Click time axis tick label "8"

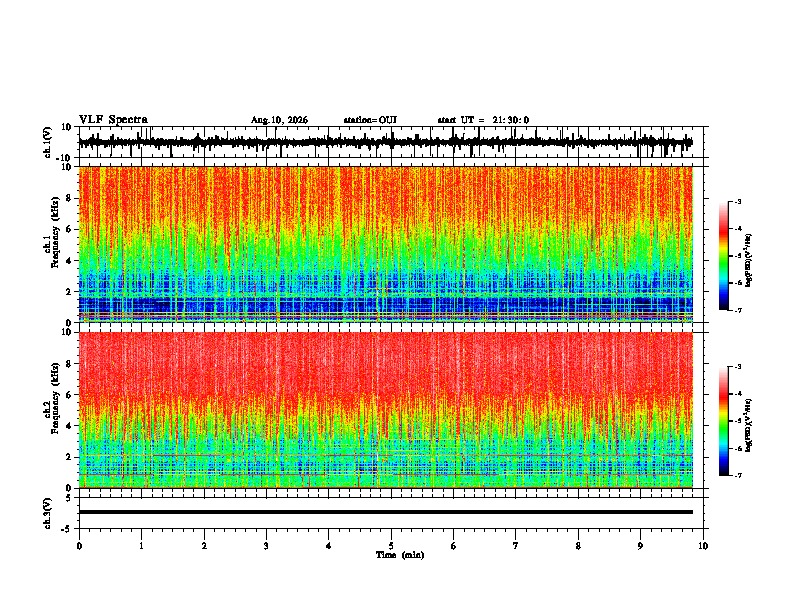[578, 546]
